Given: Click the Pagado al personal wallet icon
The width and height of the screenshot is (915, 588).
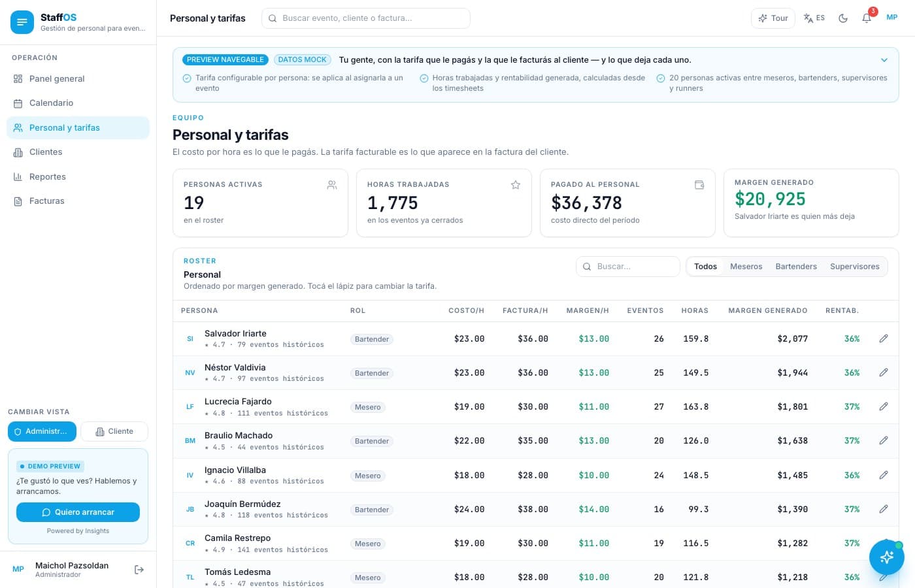Looking at the screenshot, I should tap(699, 185).
